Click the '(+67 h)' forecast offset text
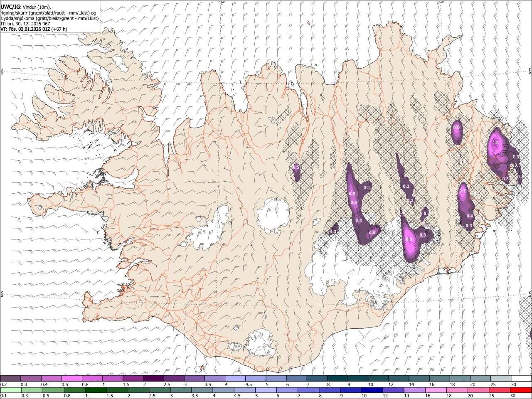This screenshot has height=399, width=532. pyautogui.click(x=59, y=29)
